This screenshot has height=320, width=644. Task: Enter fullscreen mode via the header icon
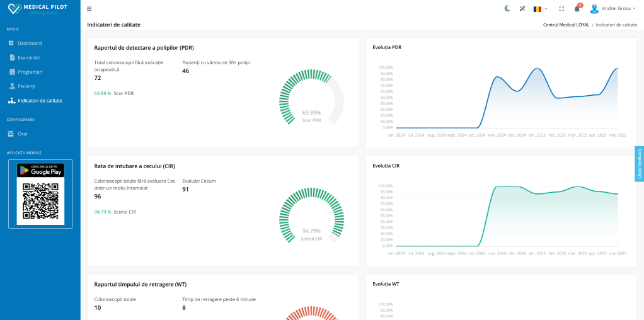pyautogui.click(x=561, y=9)
